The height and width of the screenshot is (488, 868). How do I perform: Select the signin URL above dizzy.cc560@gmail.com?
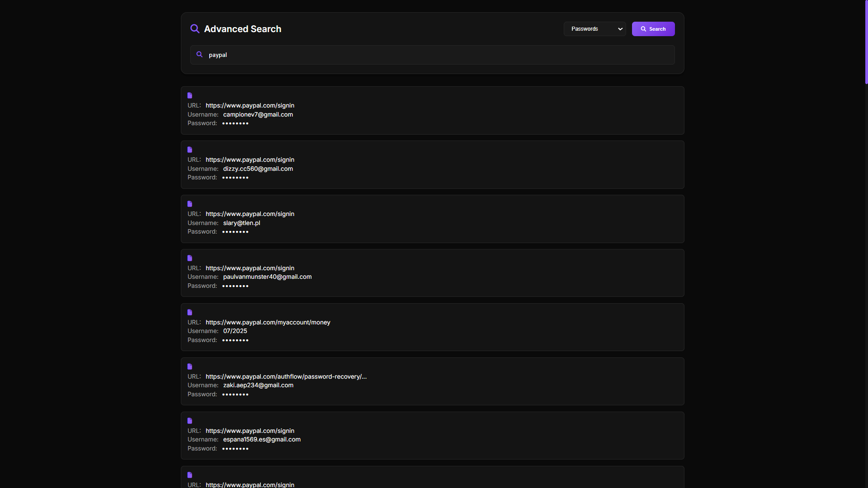click(250, 160)
